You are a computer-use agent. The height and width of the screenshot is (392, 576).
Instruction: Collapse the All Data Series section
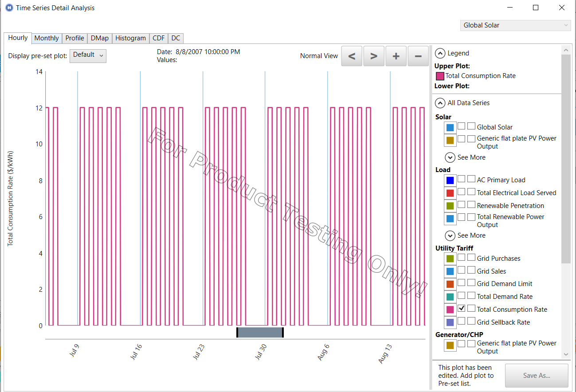[x=440, y=103]
